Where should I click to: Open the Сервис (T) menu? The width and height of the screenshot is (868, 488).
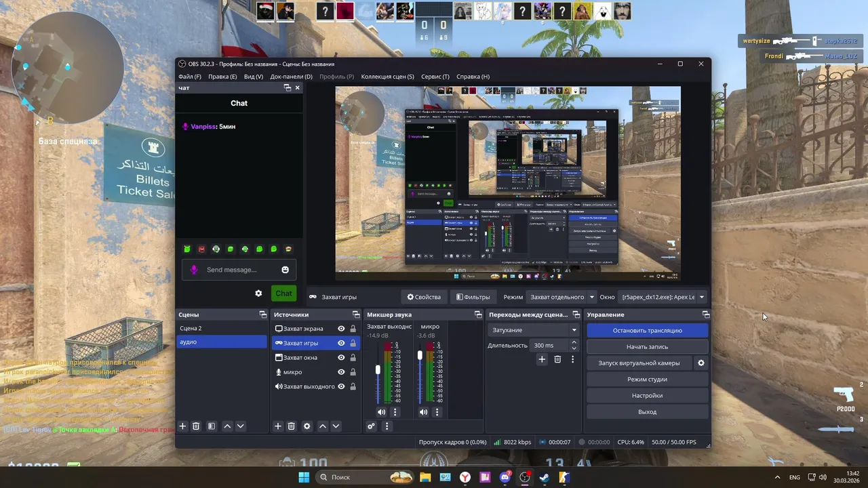(435, 77)
